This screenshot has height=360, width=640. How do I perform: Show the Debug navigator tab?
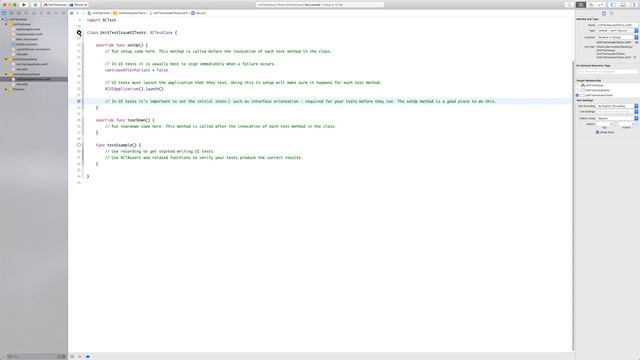(49, 13)
